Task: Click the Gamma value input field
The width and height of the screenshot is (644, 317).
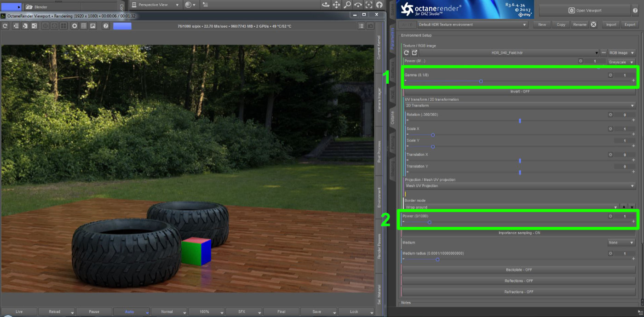Action: tap(625, 75)
